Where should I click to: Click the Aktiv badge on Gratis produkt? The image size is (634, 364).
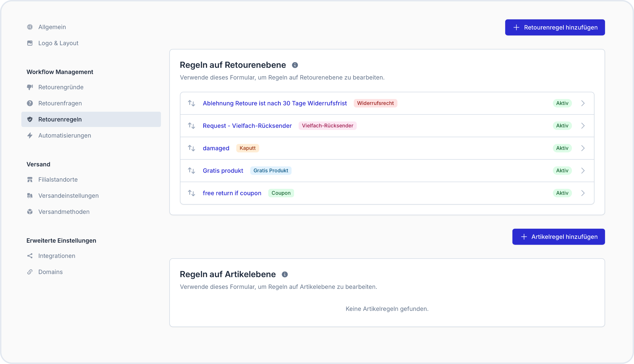562,171
